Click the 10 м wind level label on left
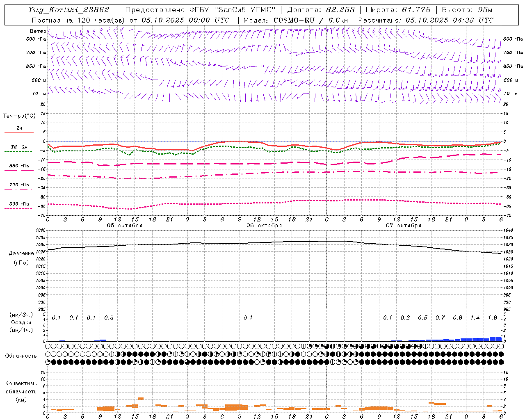Viewport: 525px width, 420px height. (39, 94)
